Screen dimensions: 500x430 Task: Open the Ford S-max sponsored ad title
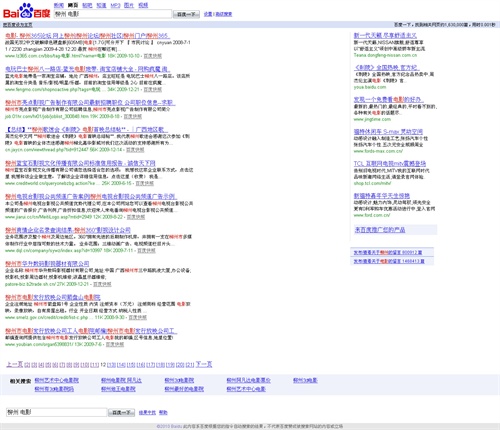coord(388,132)
